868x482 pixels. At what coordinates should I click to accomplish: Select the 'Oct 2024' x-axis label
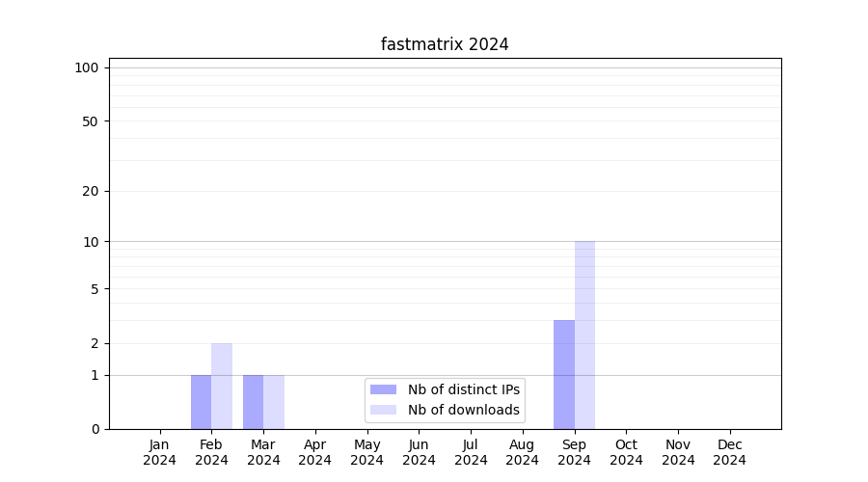(x=626, y=452)
